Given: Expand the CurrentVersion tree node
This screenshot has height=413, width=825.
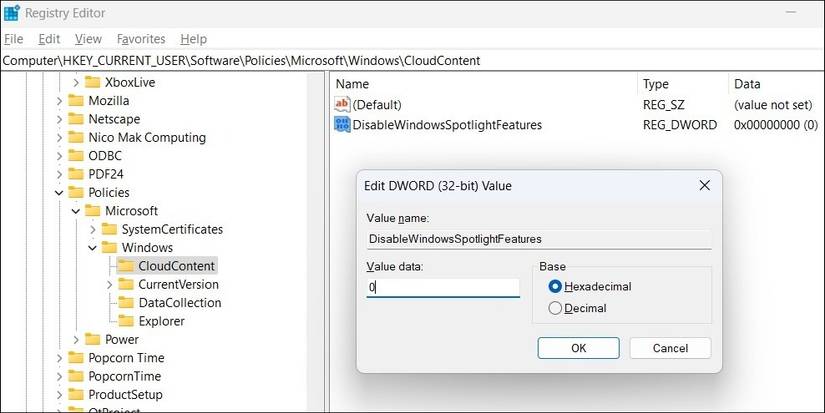Looking at the screenshot, I should point(109,285).
